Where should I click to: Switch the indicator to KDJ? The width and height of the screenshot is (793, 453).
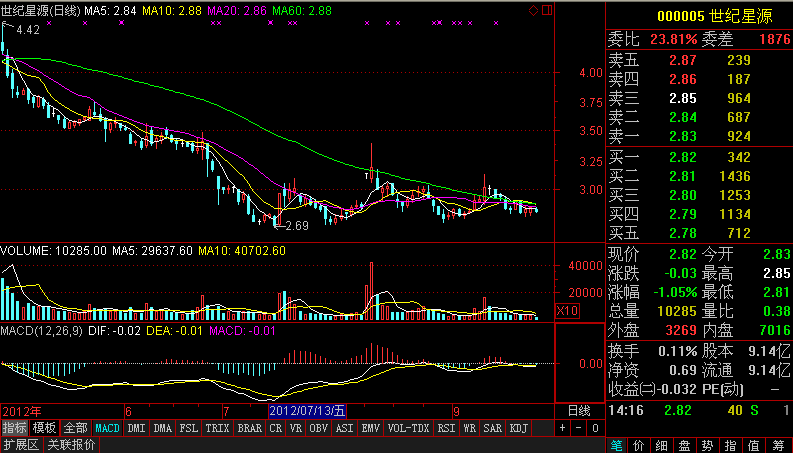point(519,428)
